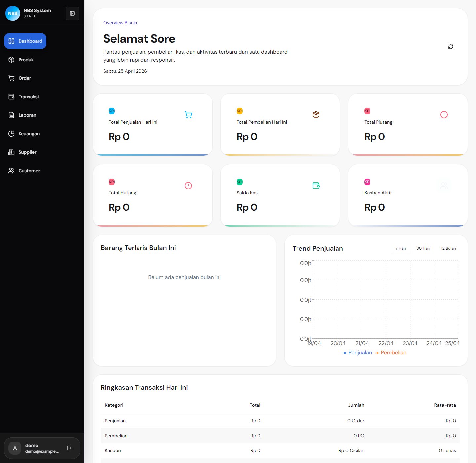
Task: Click the wallet icon on Saldo Kas card
Action: pyautogui.click(x=316, y=186)
